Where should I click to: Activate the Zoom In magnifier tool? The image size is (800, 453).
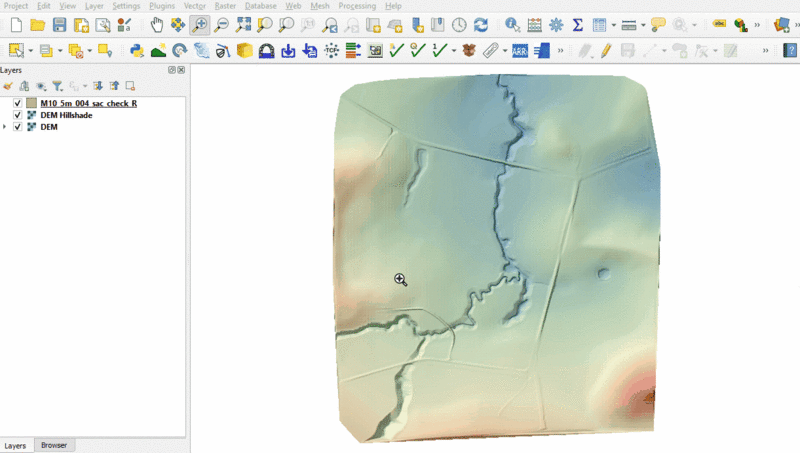[200, 25]
